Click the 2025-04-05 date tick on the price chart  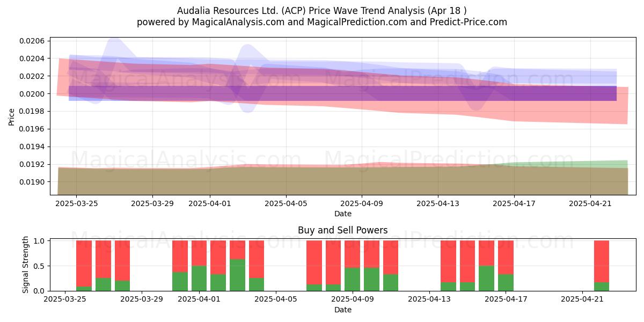[x=286, y=203]
